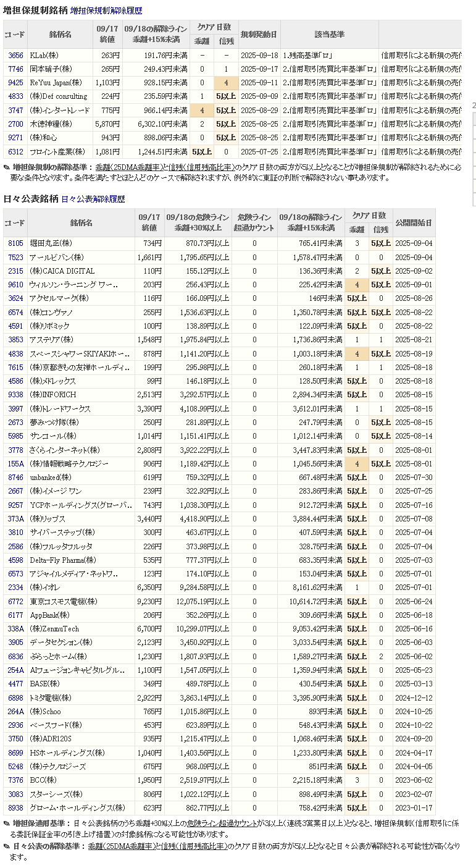Click code 9425 for ReYuu Japan
476x868 pixels.
(x=15, y=83)
